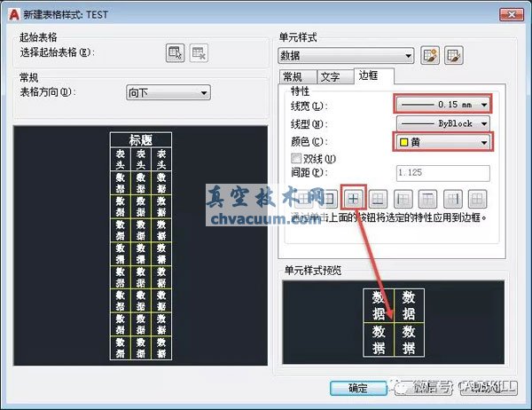The image size is (532, 410).
Task: Close the 新建表格样式 dialog
Action: pos(512,14)
